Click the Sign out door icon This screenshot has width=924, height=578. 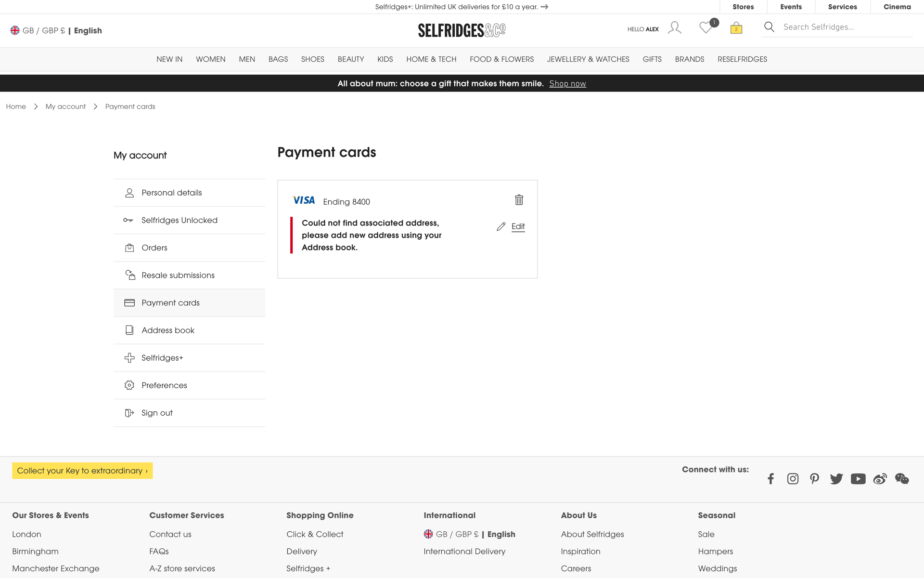[x=129, y=413]
